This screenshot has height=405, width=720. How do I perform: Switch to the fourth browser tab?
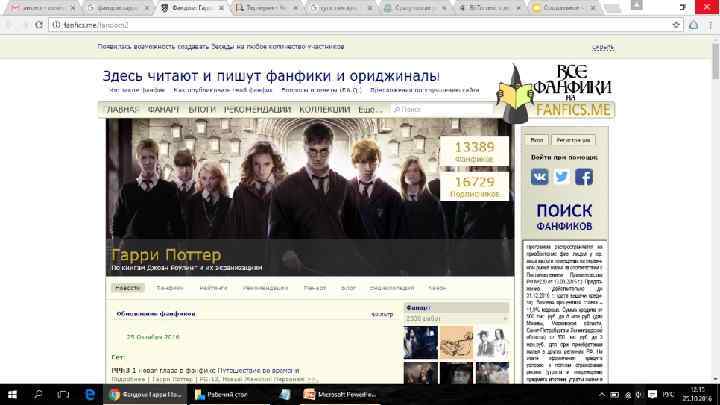266,8
